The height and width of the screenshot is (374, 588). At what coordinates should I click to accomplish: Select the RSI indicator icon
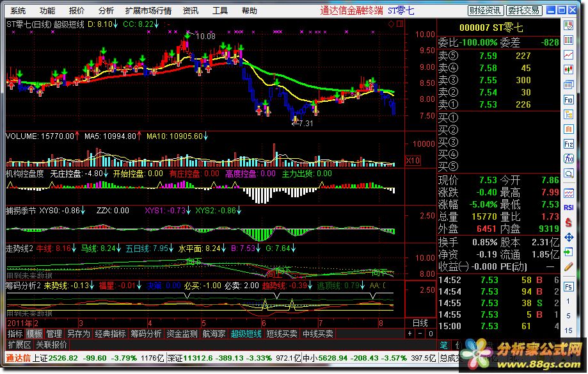coord(569,207)
